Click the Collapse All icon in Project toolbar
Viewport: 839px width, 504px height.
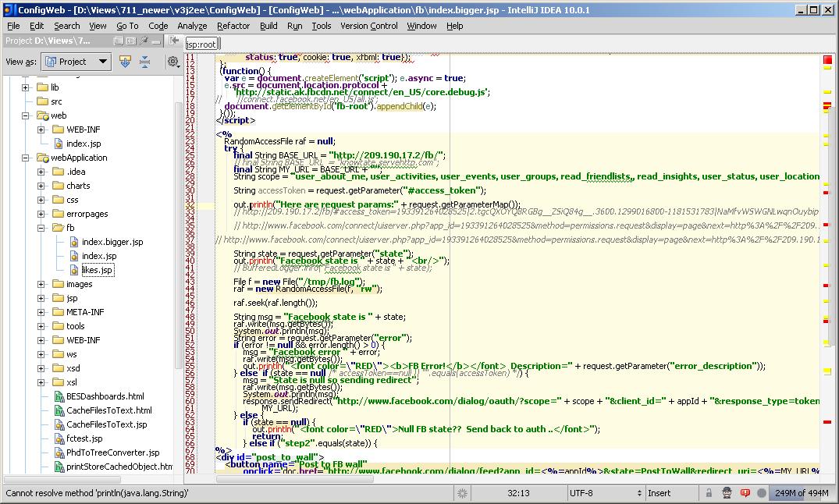144,62
